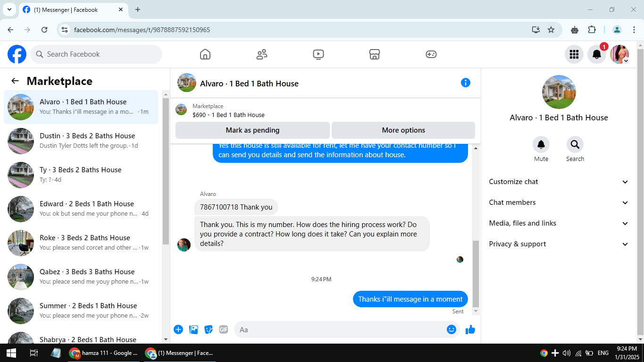Open the tab search dropdown arrow
644x362 pixels.
(x=9, y=9)
